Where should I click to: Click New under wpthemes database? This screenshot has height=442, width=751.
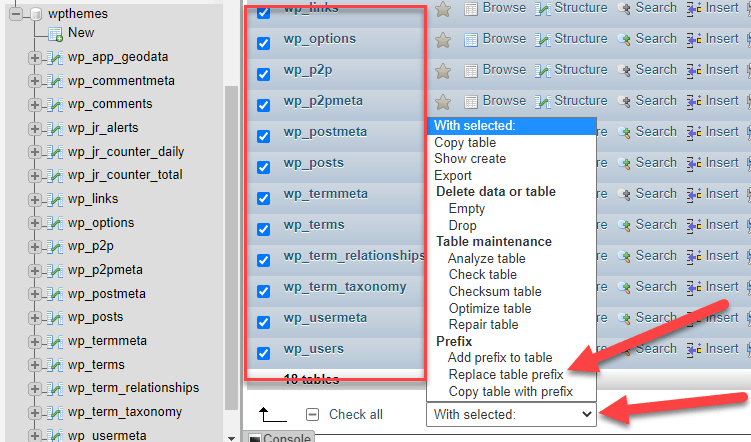(81, 33)
